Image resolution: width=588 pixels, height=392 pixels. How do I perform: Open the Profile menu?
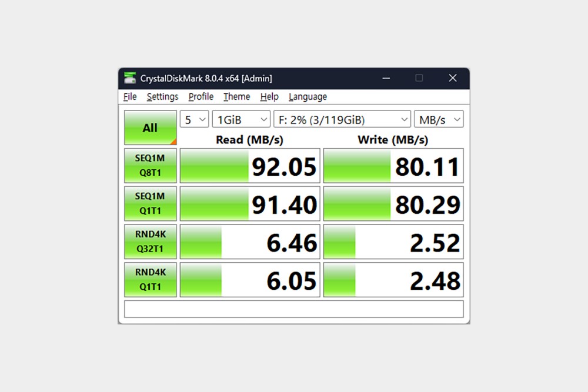201,97
